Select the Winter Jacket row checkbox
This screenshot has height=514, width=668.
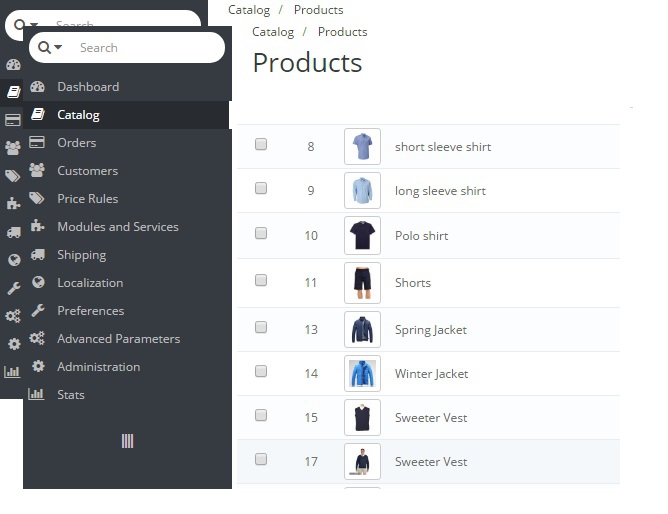(261, 372)
